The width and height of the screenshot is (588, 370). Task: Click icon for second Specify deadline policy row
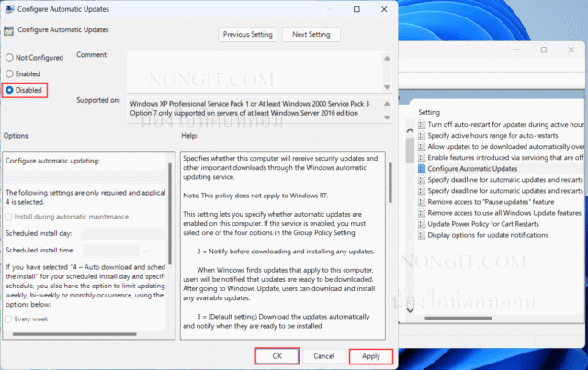click(x=422, y=191)
